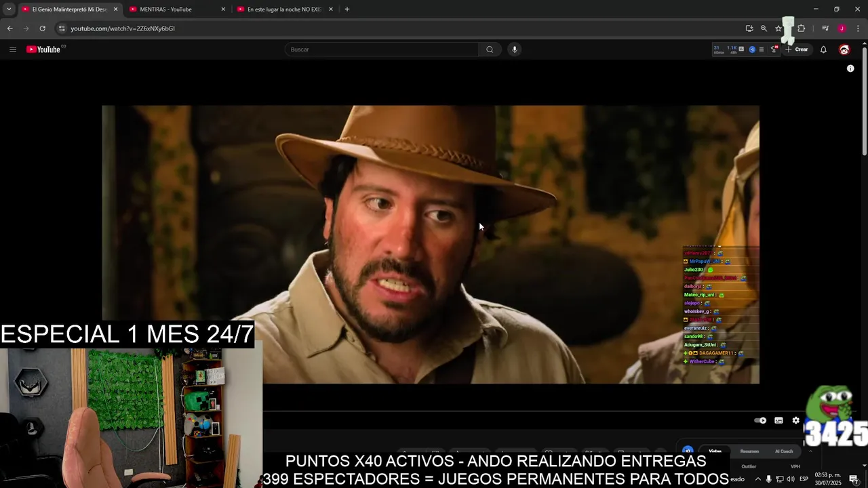Screen dimensions: 868x488
Task: Open the media controls icon in Chrome
Action: click(825, 28)
